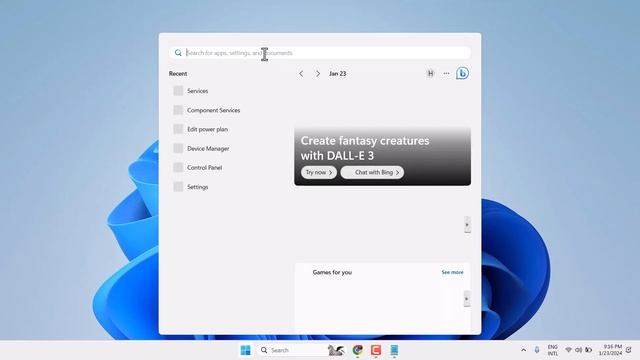Click the Try now button
This screenshot has height=360, width=640.
pyautogui.click(x=319, y=172)
